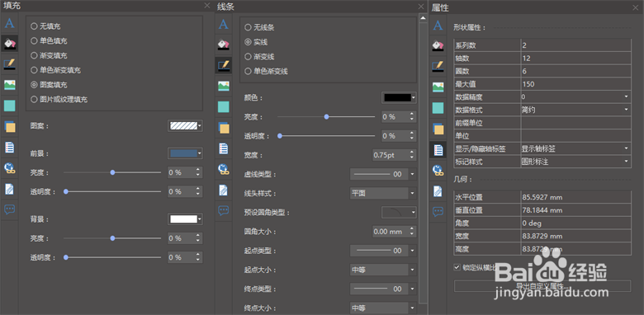Click stacked squares icon in 线条 panel sidebar
Image resolution: width=644 pixels, height=315 pixels.
(x=224, y=128)
